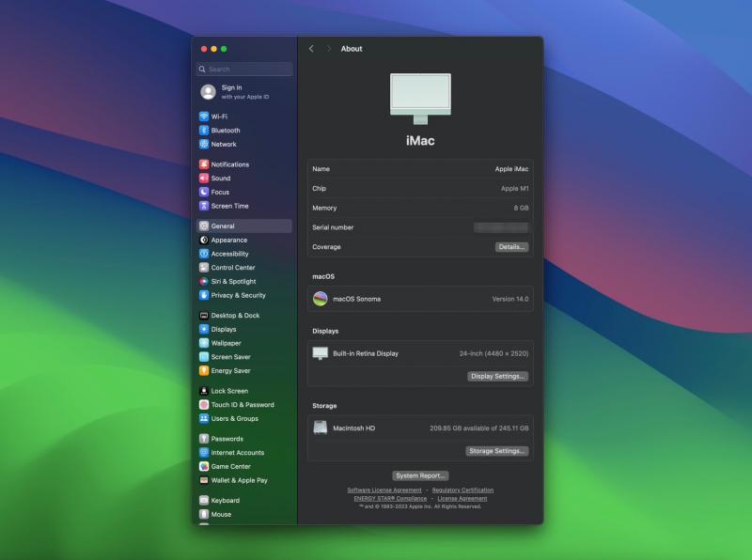Screen dimensions: 752x560
Task: Open Software License Agreement link
Action: [384, 490]
